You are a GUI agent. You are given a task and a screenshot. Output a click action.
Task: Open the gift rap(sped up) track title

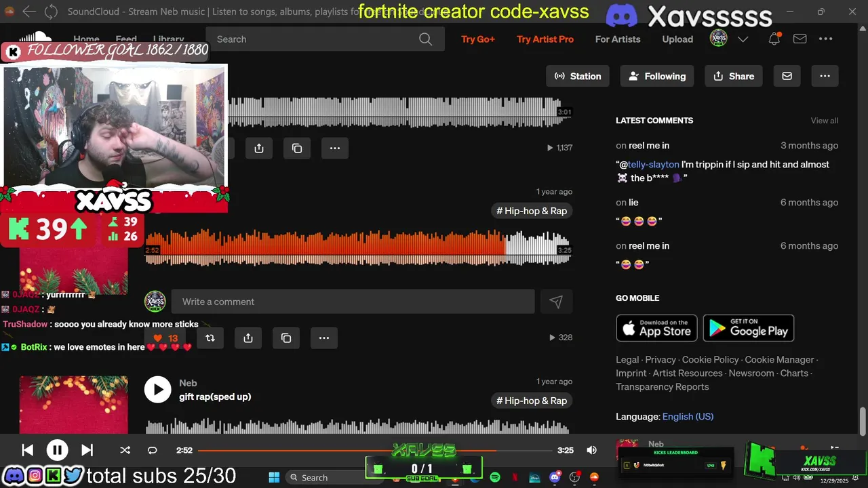pyautogui.click(x=215, y=396)
